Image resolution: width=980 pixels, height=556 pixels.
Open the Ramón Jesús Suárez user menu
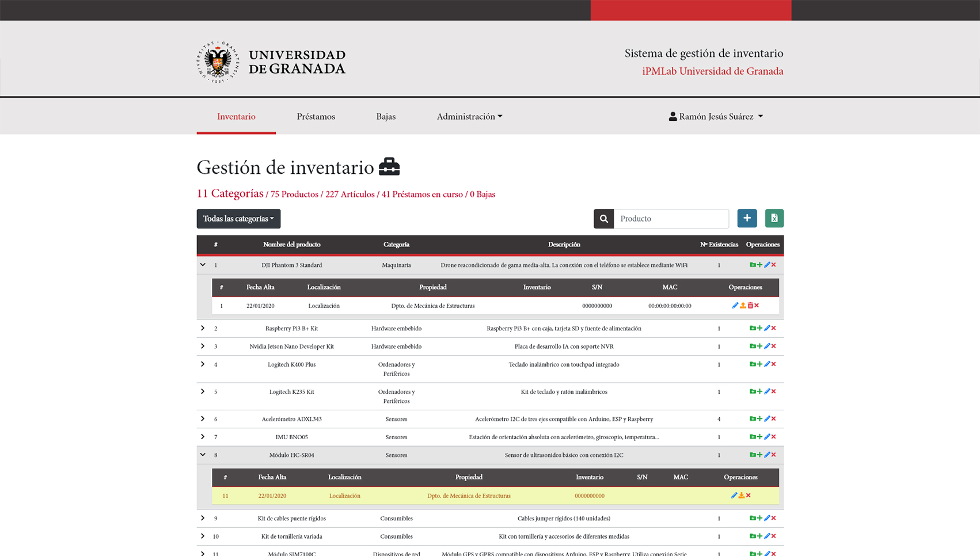tap(716, 116)
